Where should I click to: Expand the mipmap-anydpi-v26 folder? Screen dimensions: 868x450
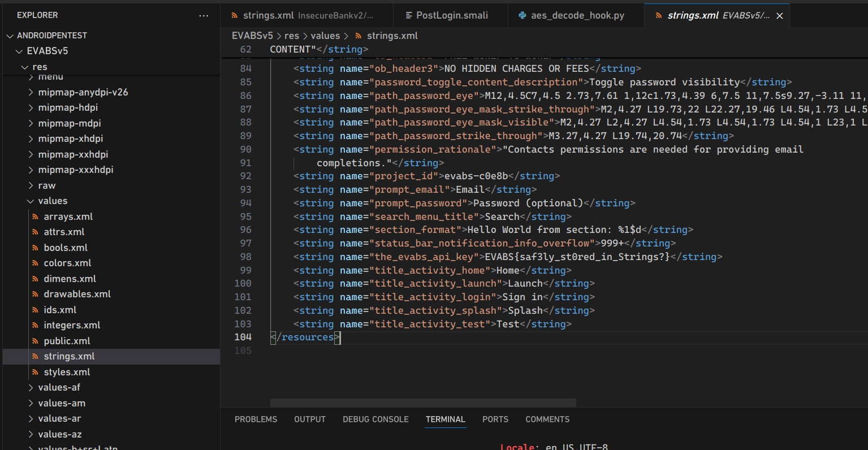pyautogui.click(x=31, y=92)
